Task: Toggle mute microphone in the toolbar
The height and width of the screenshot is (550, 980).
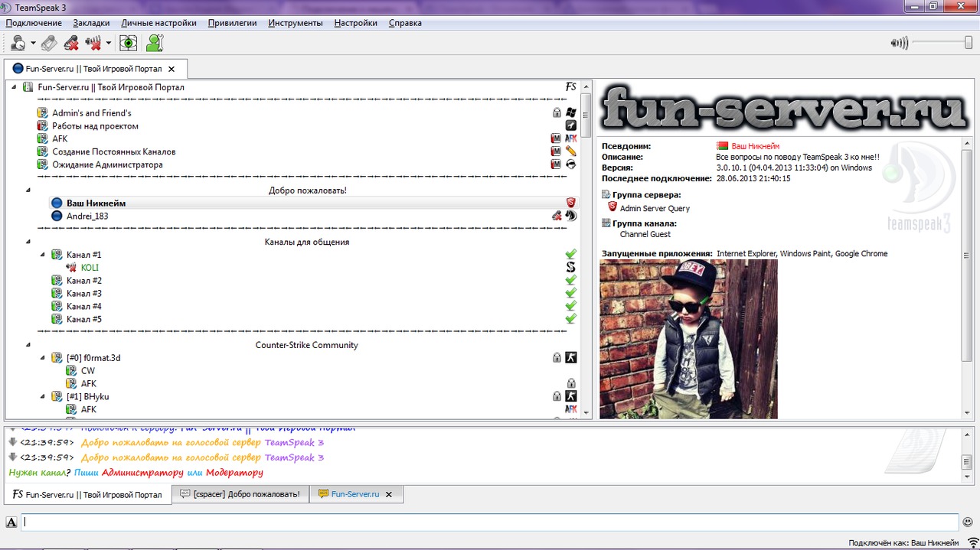Action: coord(71,44)
